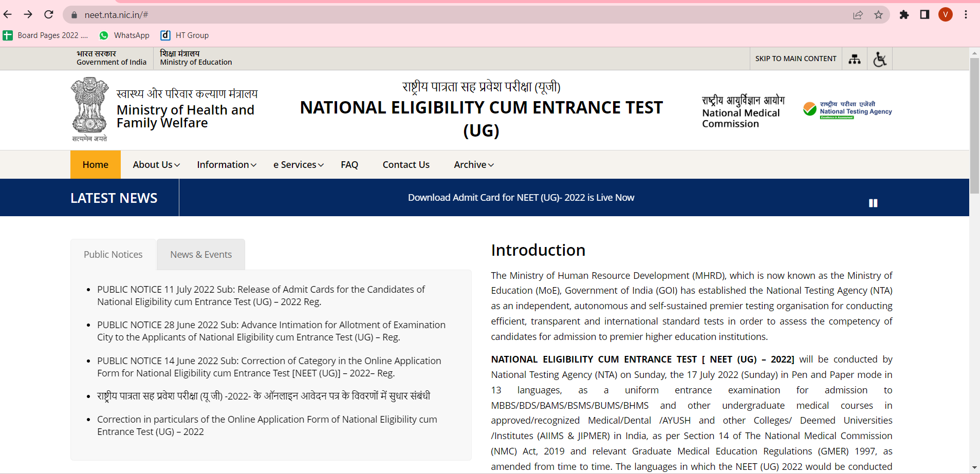The height and width of the screenshot is (474, 980).
Task: Switch to News & Events tab
Action: pyautogui.click(x=201, y=255)
